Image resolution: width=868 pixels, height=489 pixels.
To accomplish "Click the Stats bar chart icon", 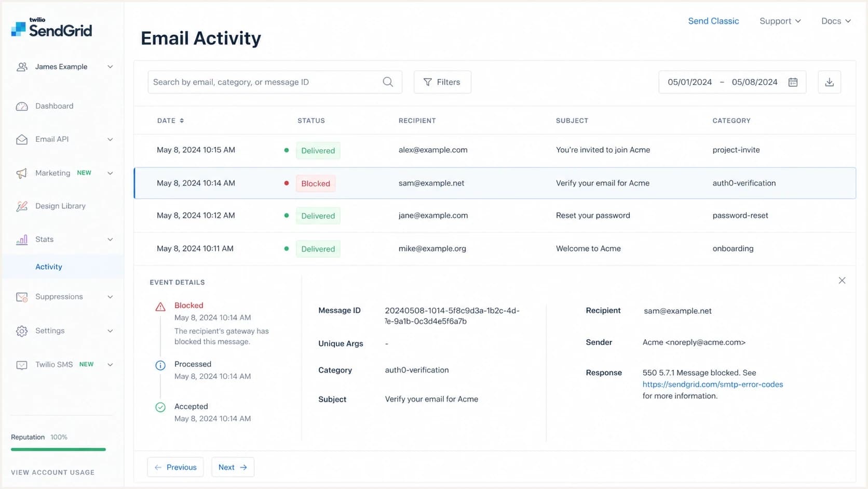I will pos(22,240).
